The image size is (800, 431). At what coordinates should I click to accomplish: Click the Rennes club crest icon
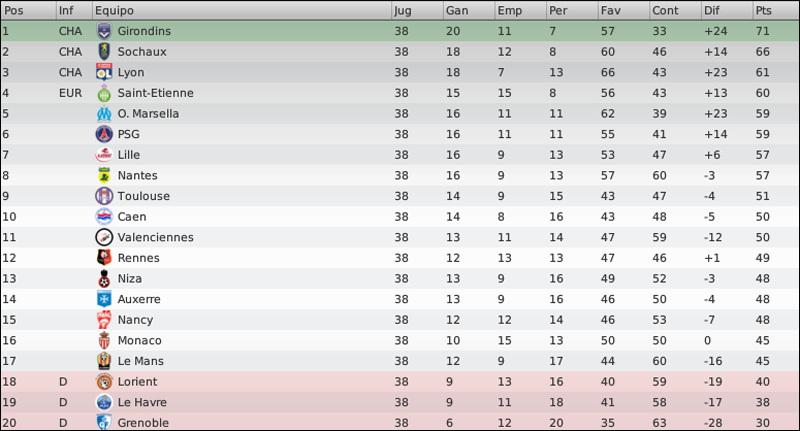tap(104, 258)
